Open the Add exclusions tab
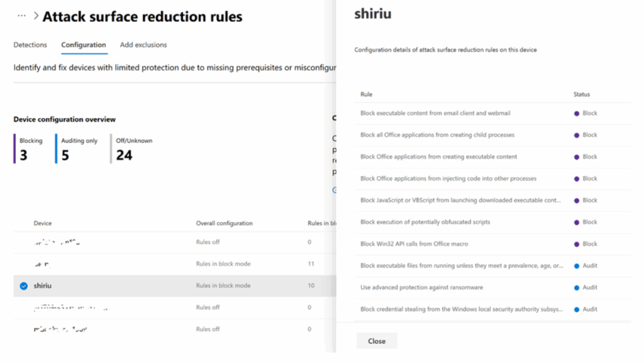 click(x=143, y=45)
